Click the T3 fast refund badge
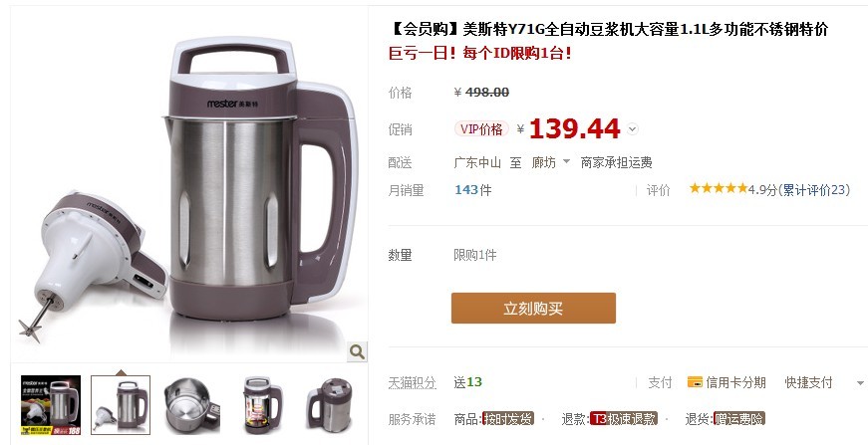The height and width of the screenshot is (445, 868). tap(624, 418)
